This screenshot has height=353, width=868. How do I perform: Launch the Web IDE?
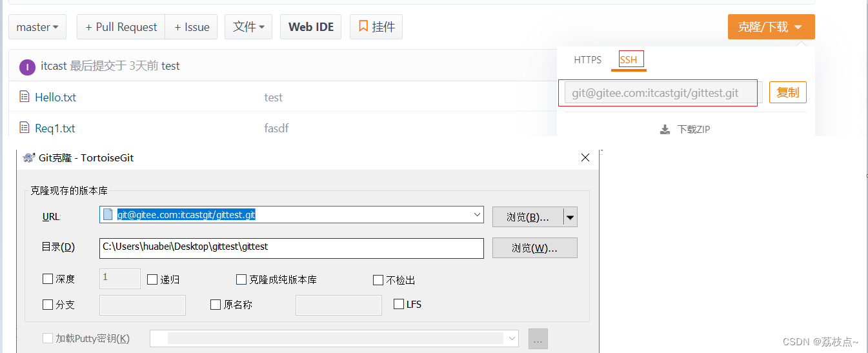click(x=311, y=27)
